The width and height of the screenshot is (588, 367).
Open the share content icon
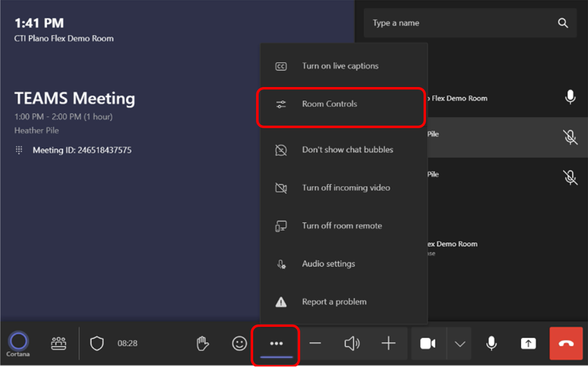[528, 343]
